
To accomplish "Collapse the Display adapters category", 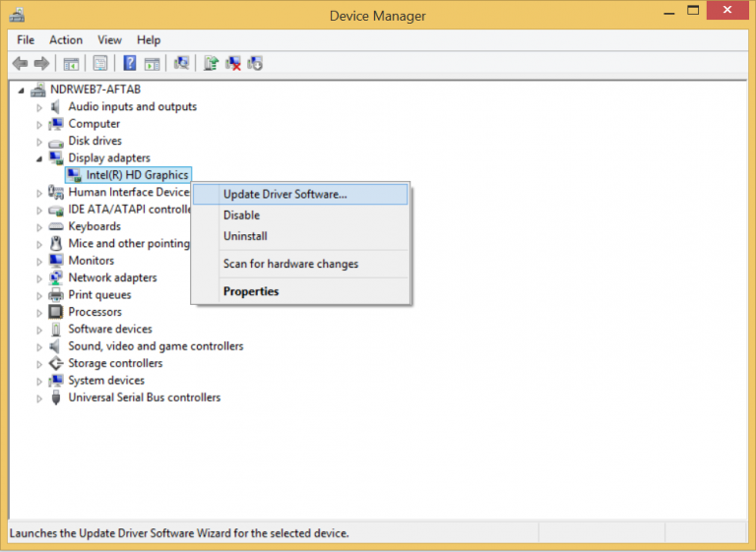I will click(x=40, y=158).
